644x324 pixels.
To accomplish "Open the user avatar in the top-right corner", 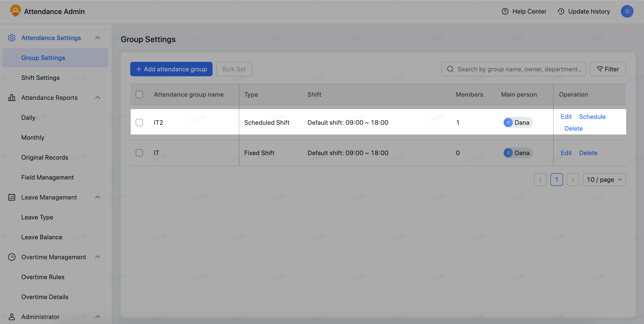I will (x=627, y=11).
